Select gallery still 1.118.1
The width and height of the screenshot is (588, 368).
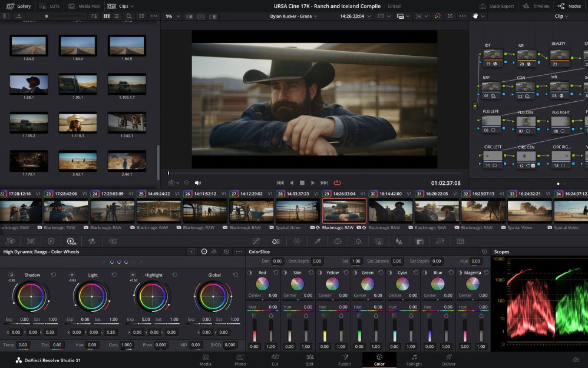(x=78, y=123)
